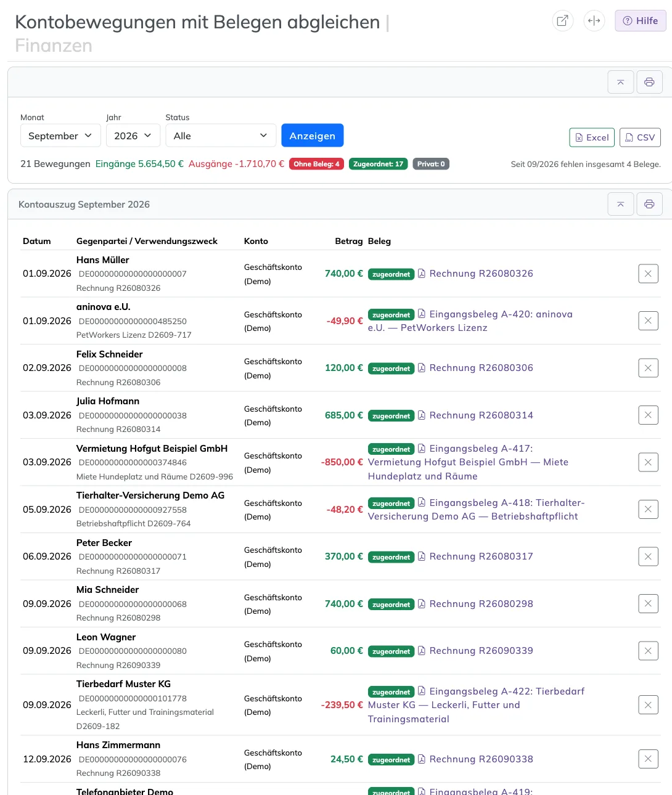Viewport: 672px width, 795px height.
Task: Open Eingangsbeleg A-420 aninova link
Action: click(470, 321)
